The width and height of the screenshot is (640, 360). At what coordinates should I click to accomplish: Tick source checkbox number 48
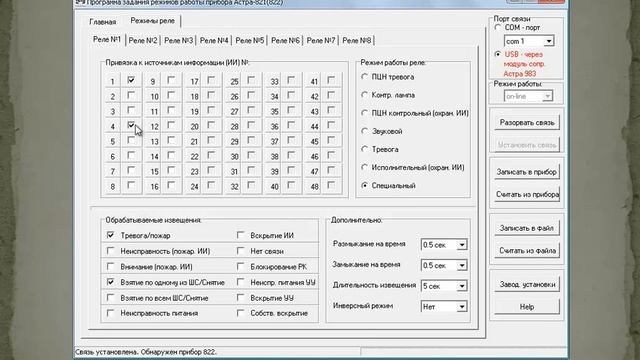click(331, 185)
